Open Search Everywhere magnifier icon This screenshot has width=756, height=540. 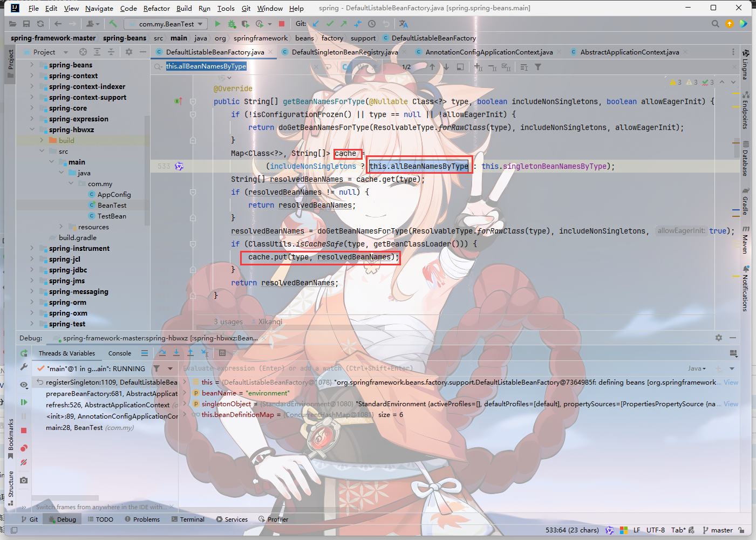tap(715, 24)
